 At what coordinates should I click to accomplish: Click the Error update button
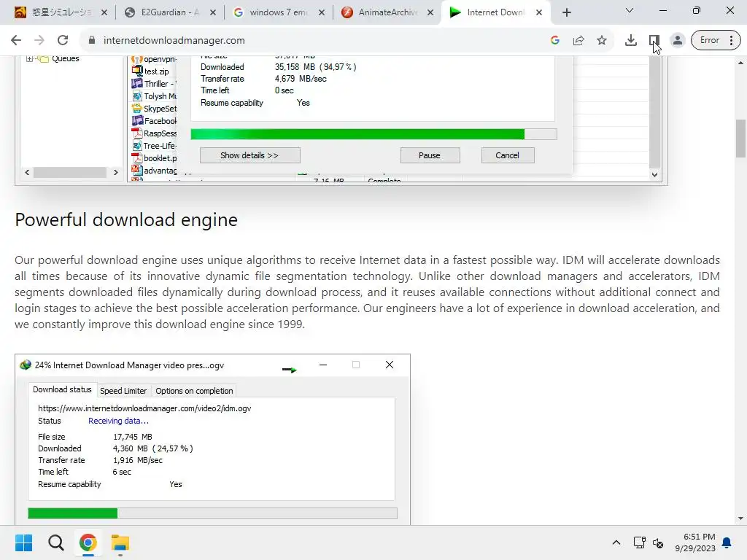709,41
